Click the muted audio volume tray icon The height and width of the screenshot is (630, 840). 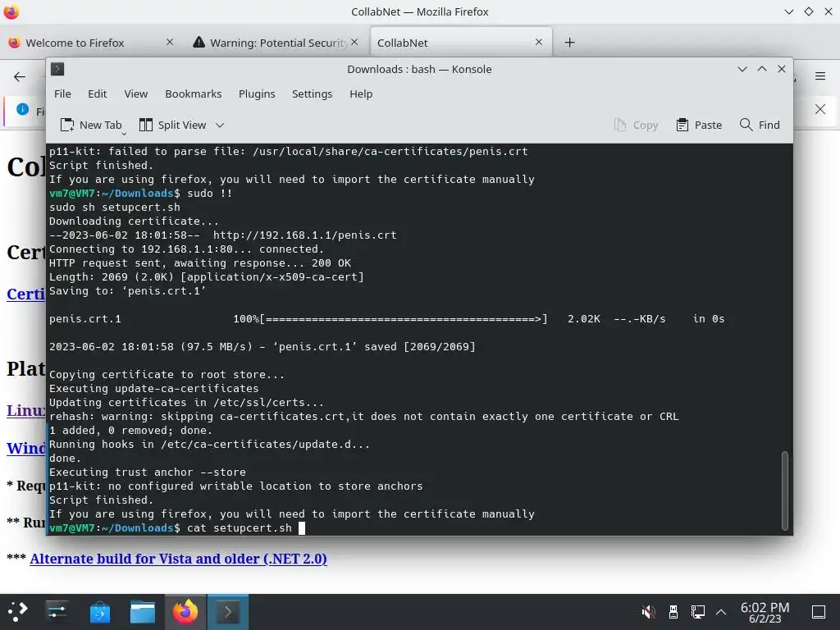(x=648, y=612)
